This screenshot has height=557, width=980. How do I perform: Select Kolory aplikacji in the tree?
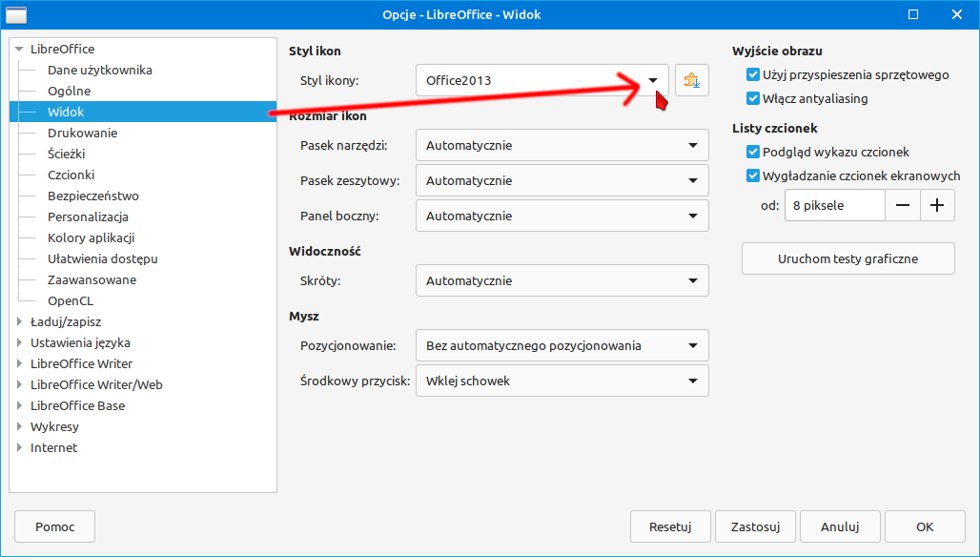tap(92, 237)
